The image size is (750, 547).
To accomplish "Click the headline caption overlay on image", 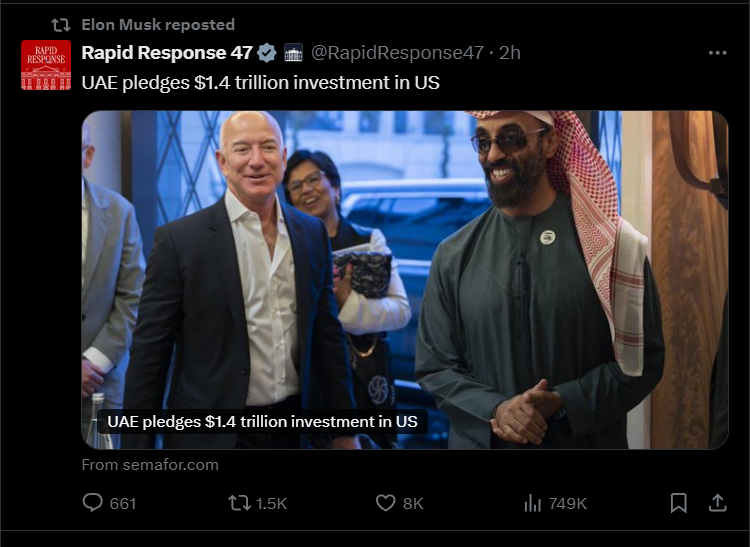I will pos(262,422).
